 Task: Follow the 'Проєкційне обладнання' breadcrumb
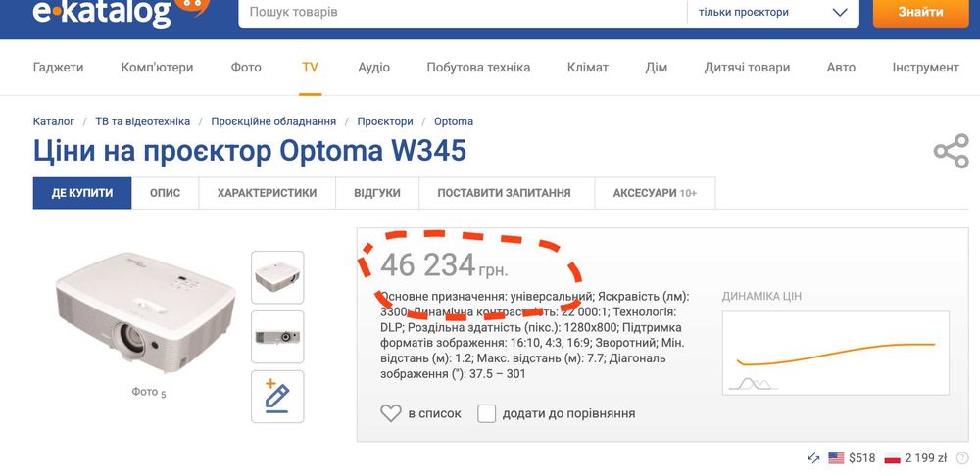[x=273, y=121]
